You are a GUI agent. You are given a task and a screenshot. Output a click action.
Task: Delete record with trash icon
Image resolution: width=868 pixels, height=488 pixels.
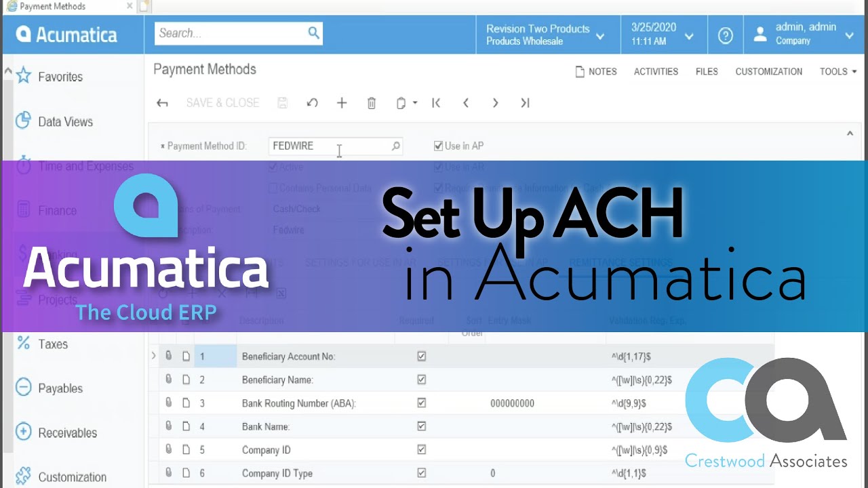click(x=372, y=103)
